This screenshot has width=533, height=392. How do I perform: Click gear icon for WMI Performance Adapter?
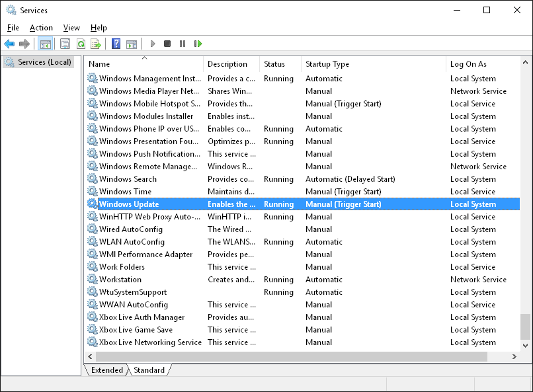pyautogui.click(x=93, y=254)
